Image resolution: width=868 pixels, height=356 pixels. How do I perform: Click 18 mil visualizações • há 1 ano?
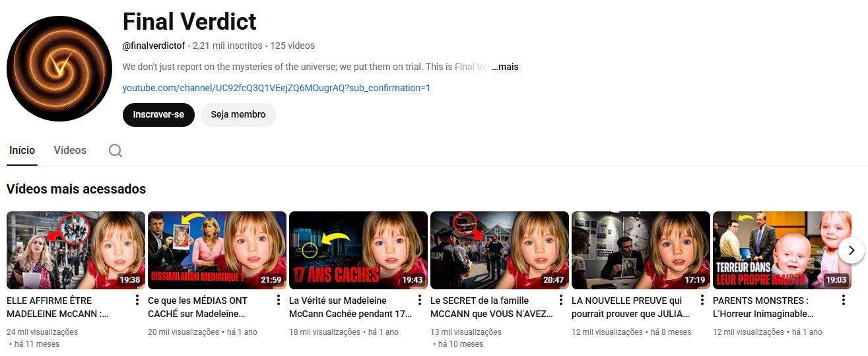pos(344,332)
